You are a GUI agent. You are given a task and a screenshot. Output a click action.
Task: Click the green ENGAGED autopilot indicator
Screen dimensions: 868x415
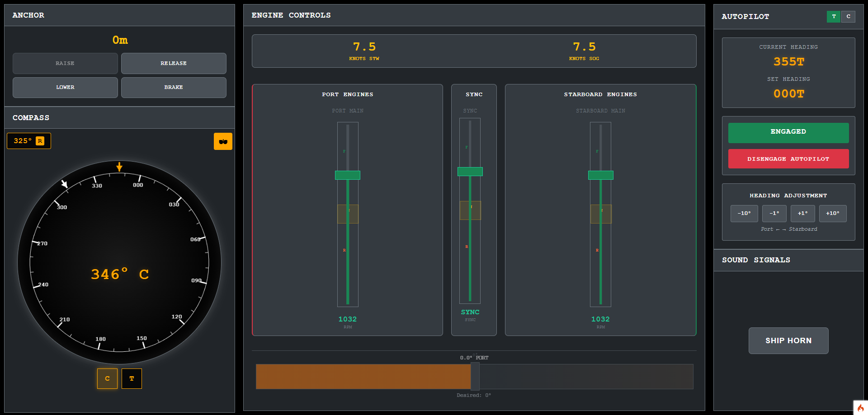(788, 132)
